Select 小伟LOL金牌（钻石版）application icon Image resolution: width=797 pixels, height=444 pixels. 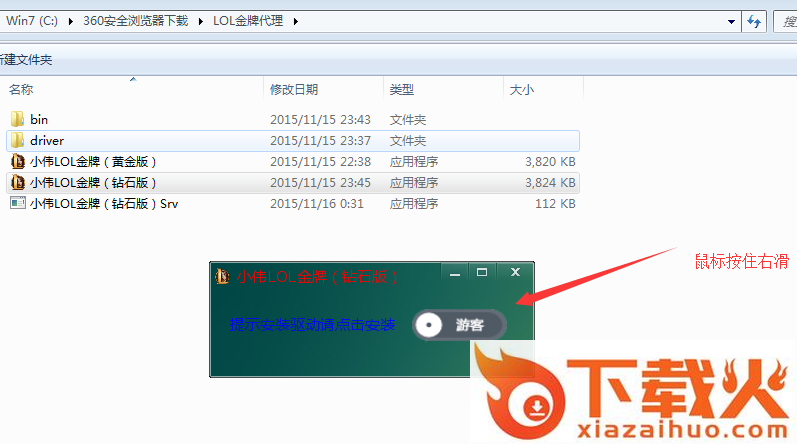pos(17,182)
